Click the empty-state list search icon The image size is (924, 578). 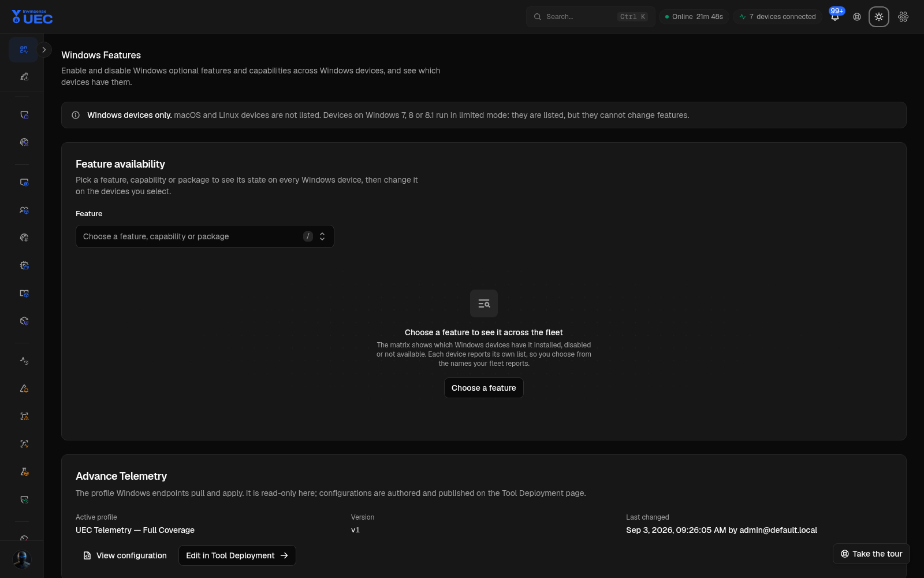[484, 303]
